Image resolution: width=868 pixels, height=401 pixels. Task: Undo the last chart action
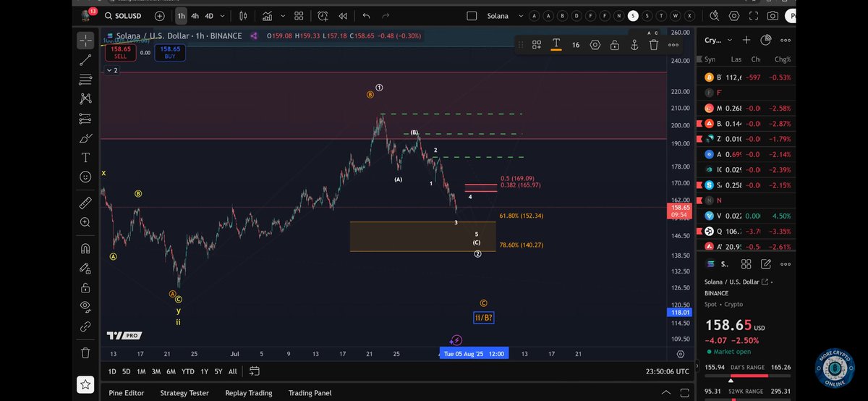[x=366, y=15]
